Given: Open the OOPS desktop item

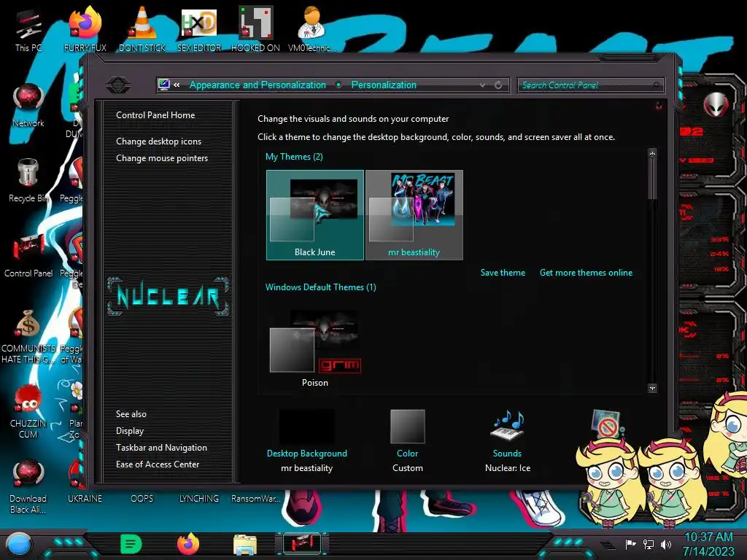Looking at the screenshot, I should coord(142,499).
